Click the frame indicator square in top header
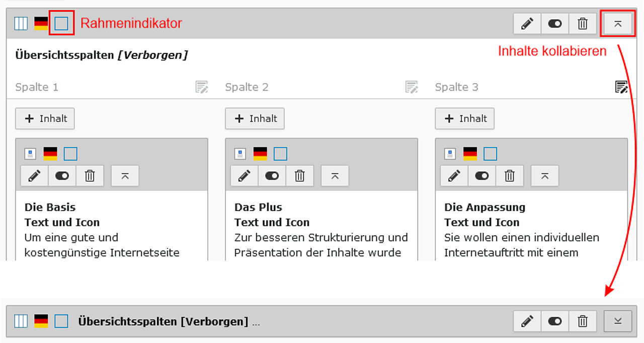Viewport: 644px width, 343px height. (61, 23)
